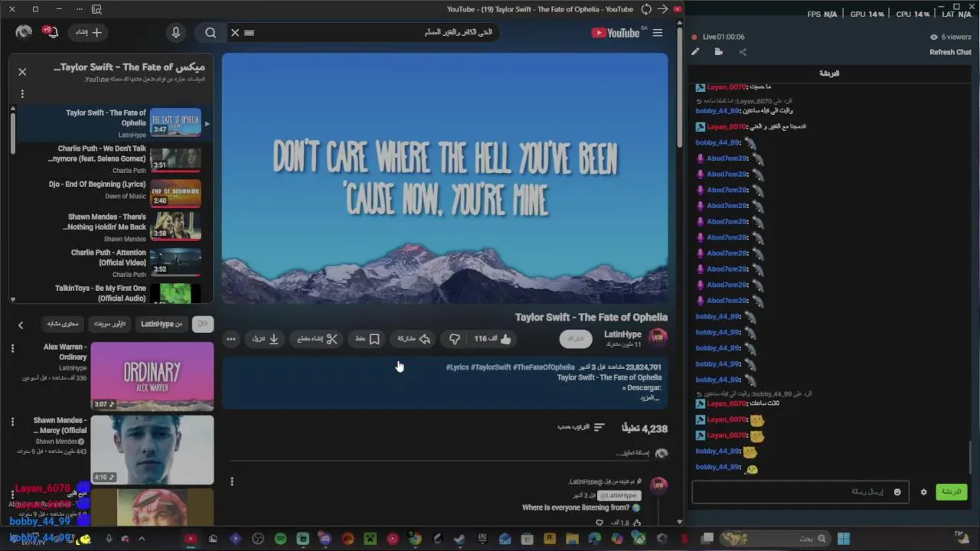Viewport: 980px width, 551px height.
Task: Download the video
Action: (x=266, y=339)
